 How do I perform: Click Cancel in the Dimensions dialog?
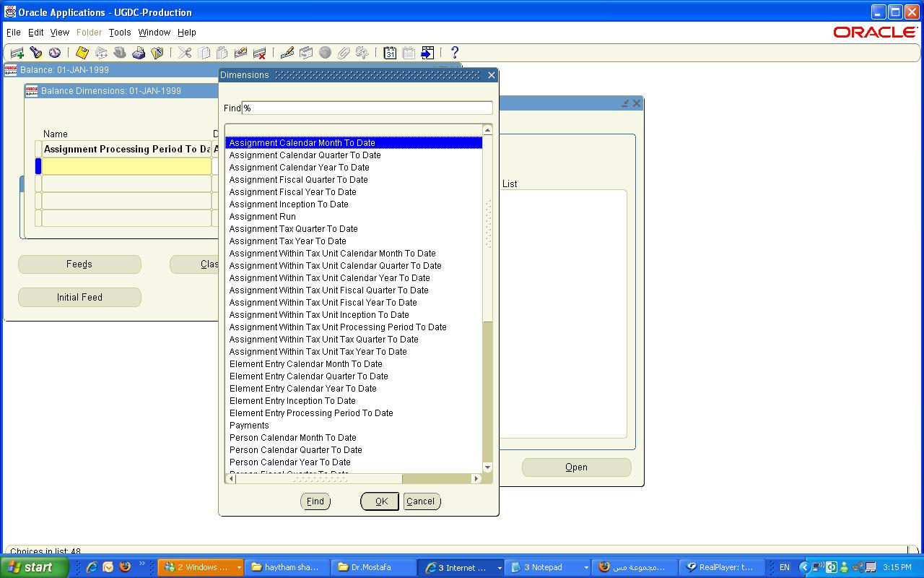click(421, 501)
